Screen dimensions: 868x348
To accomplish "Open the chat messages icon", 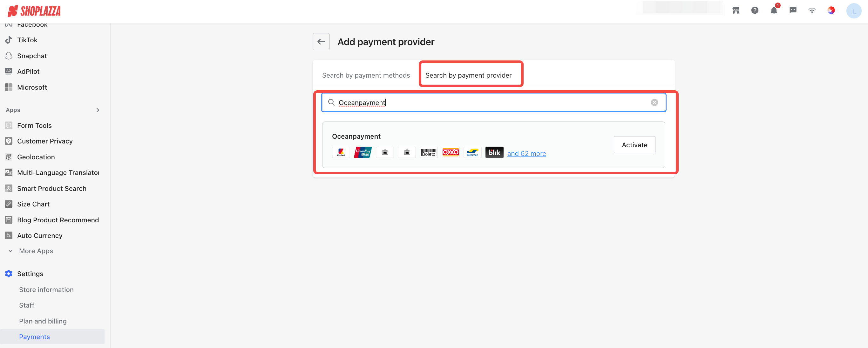I will [793, 10].
